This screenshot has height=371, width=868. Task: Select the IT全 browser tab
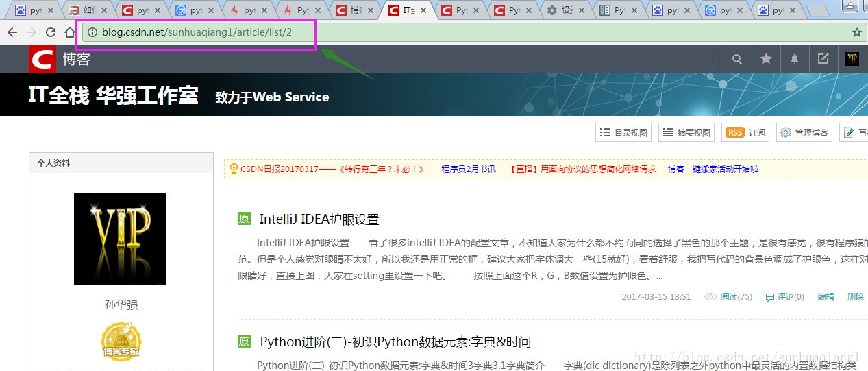408,10
